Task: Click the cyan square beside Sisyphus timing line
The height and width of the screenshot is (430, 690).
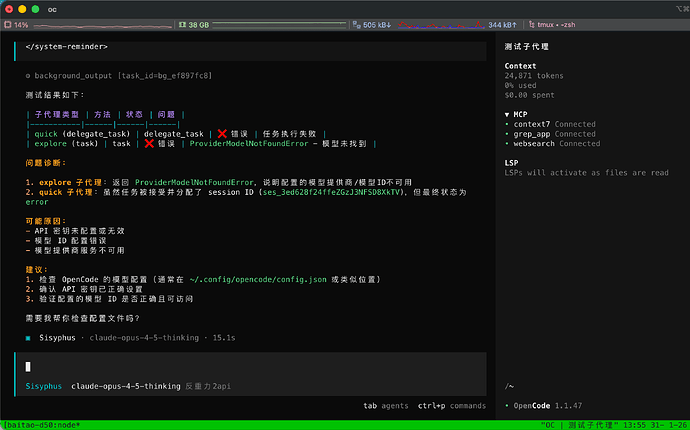Action: [28, 338]
